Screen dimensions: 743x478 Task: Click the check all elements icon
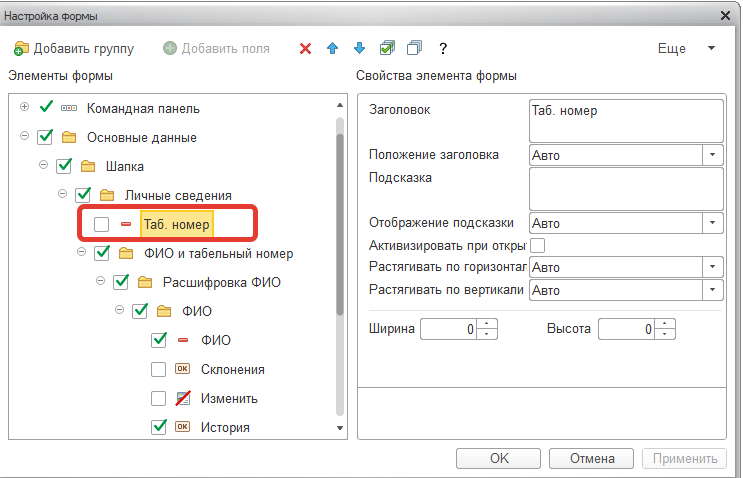pos(387,48)
